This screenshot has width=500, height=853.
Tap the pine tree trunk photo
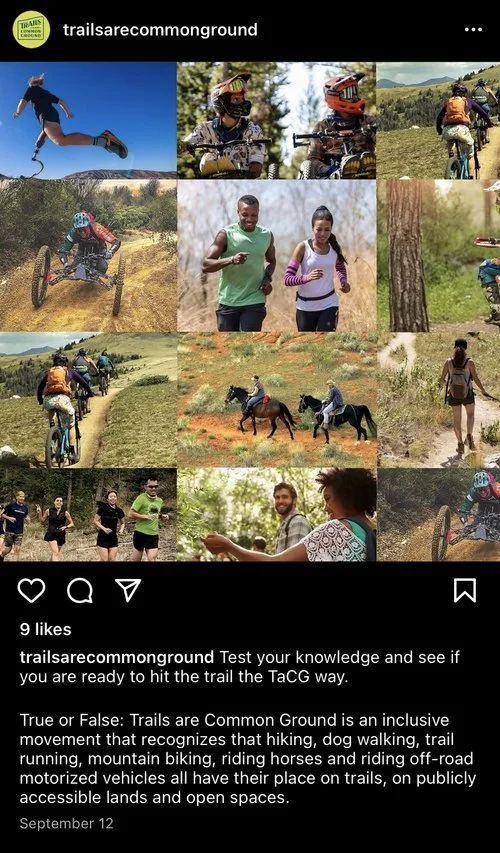click(439, 256)
